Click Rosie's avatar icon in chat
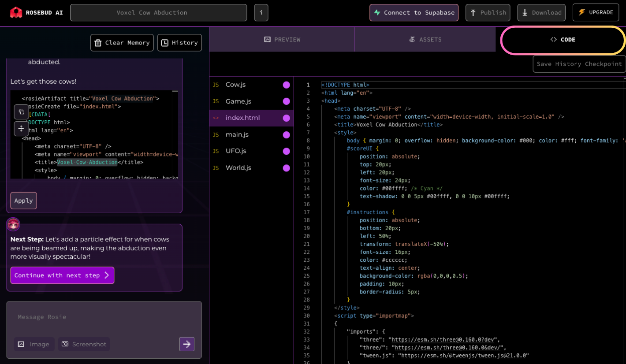The image size is (626, 364). pyautogui.click(x=13, y=224)
